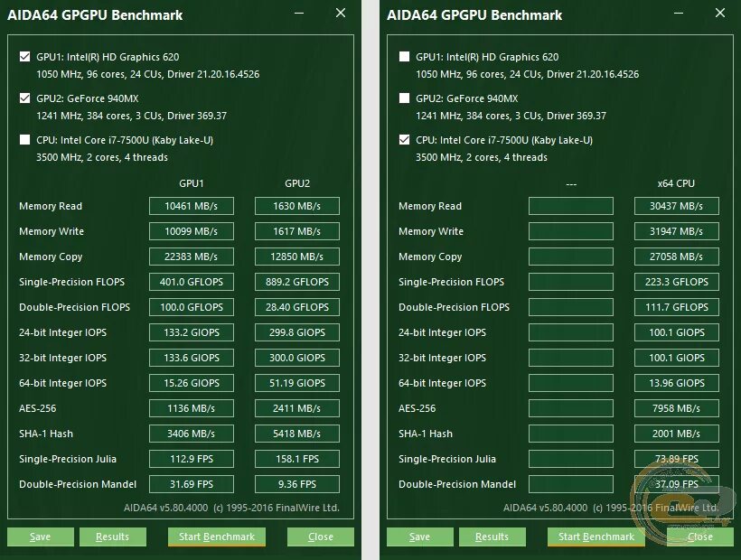Select CPU single-precision 223.3 GFLOPS field
The image size is (741, 560).
[676, 282]
